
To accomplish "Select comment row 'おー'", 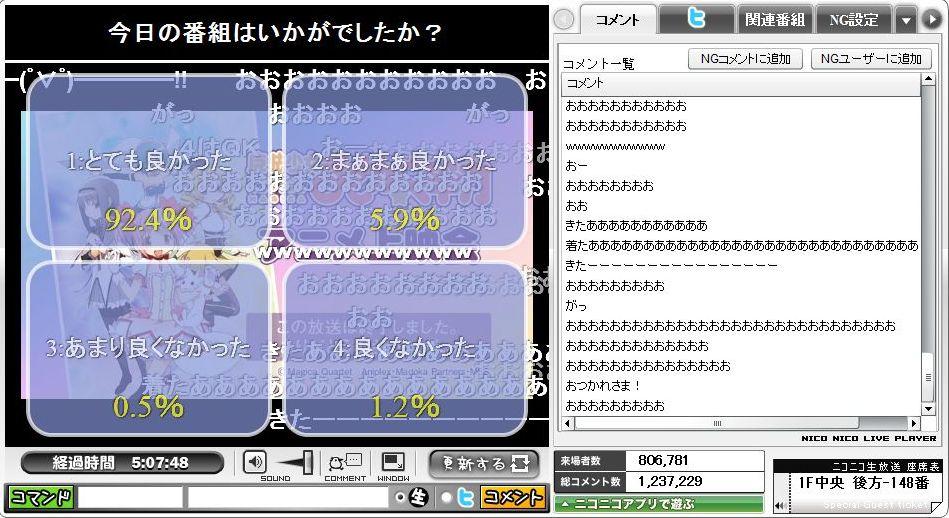I will pyautogui.click(x=741, y=166).
